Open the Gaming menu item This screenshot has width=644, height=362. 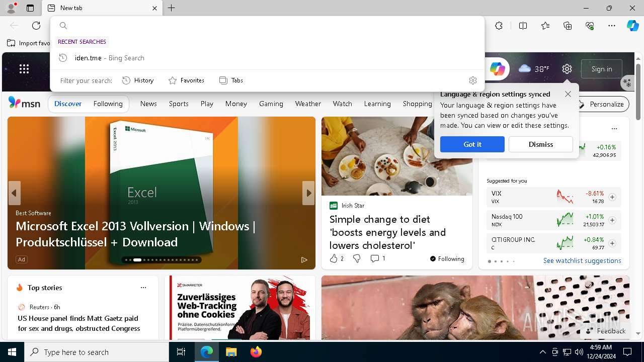point(271,104)
